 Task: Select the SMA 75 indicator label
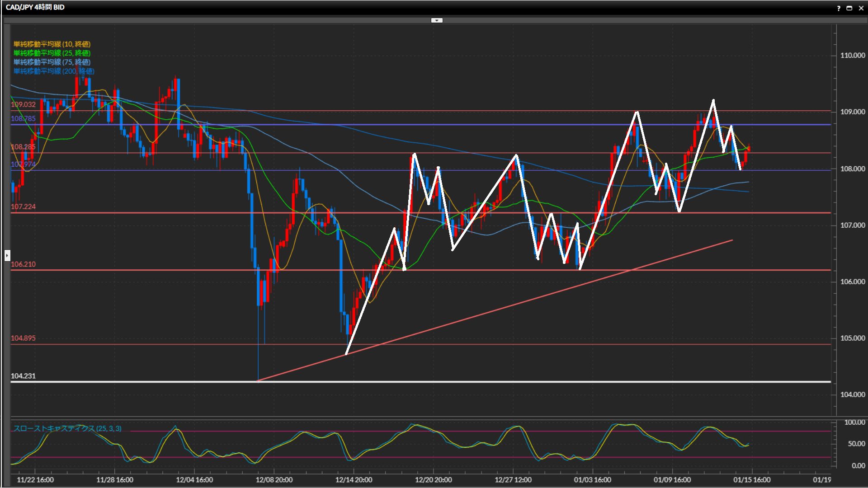click(52, 62)
